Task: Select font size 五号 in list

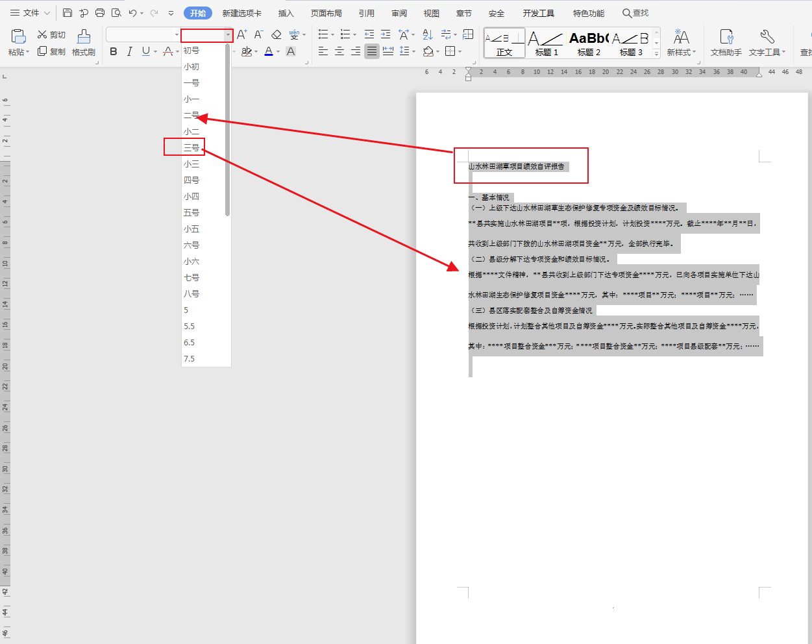Action: point(191,213)
